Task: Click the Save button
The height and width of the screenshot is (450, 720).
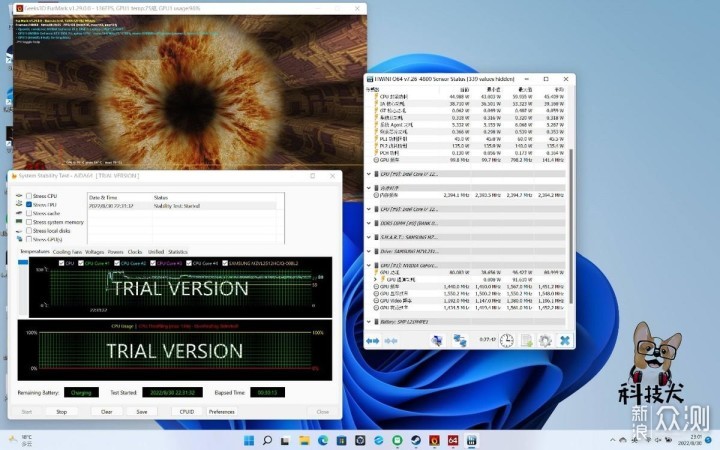Action: coord(142,411)
